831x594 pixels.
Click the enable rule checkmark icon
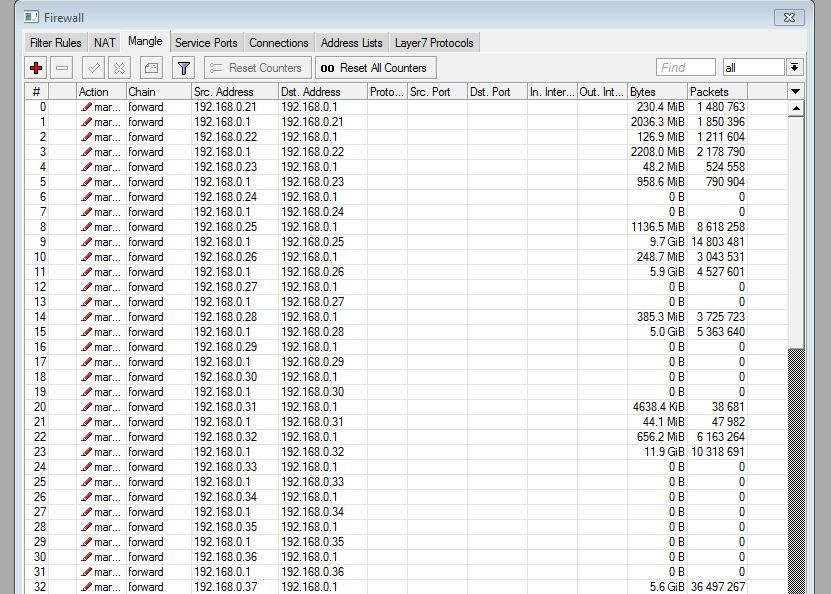[x=94, y=68]
